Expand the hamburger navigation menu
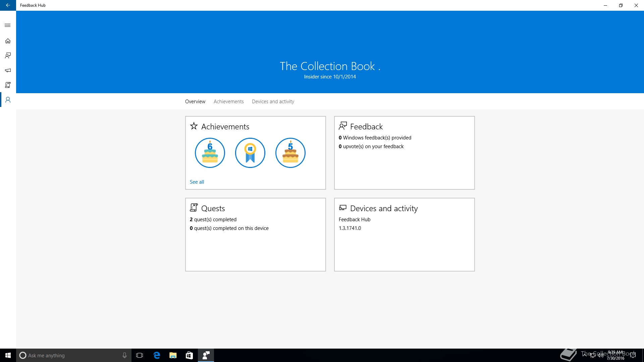The image size is (644, 362). pyautogui.click(x=8, y=25)
